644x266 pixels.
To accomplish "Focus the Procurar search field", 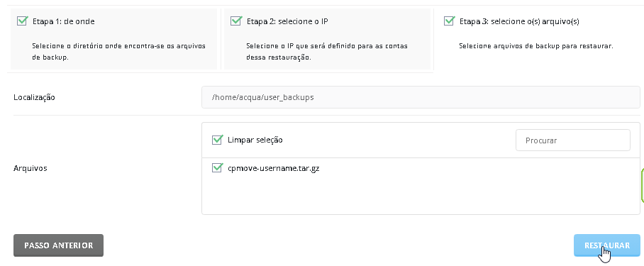I will tap(573, 140).
